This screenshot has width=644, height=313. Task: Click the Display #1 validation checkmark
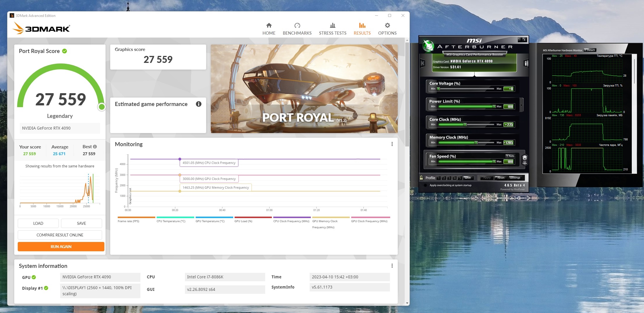point(46,288)
